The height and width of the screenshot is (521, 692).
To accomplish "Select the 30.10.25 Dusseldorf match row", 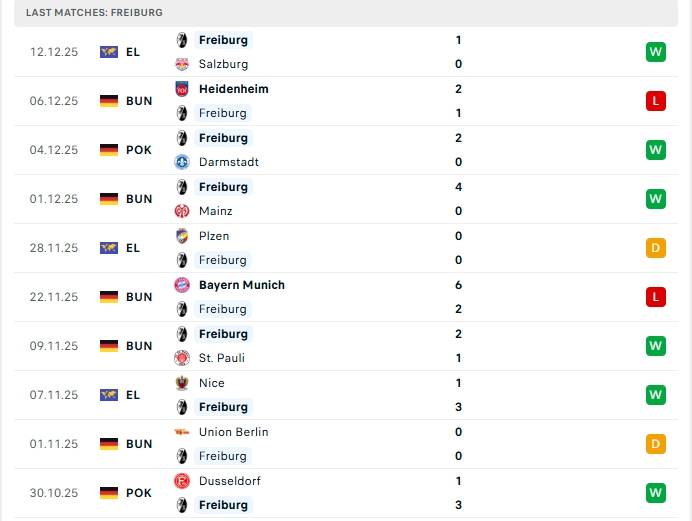I will coord(345,493).
